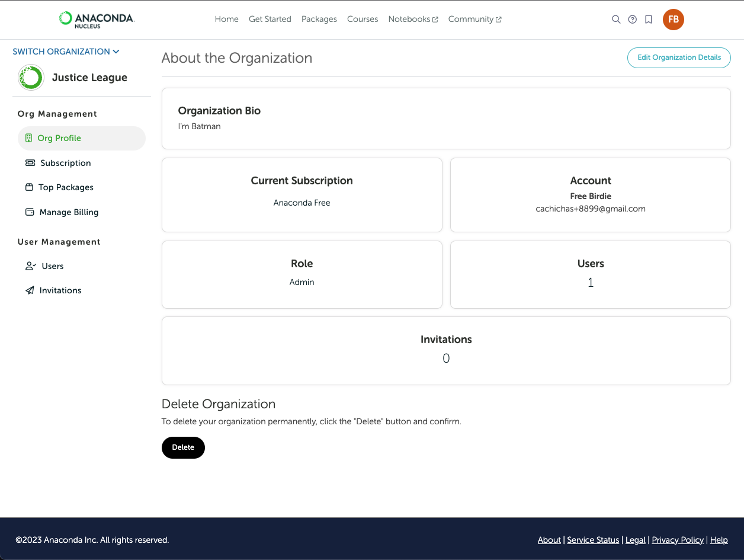This screenshot has width=744, height=560.
Task: Click the Justice League organization logo
Action: pyautogui.click(x=31, y=78)
